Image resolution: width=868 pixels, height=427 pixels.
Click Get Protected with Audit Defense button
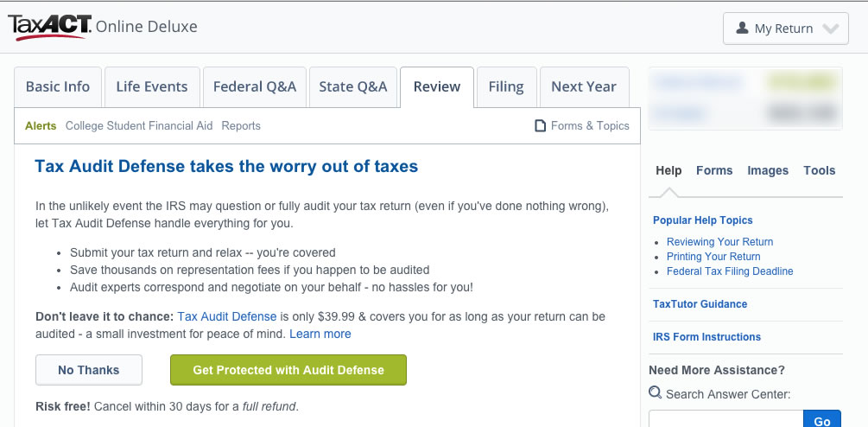pyautogui.click(x=288, y=370)
